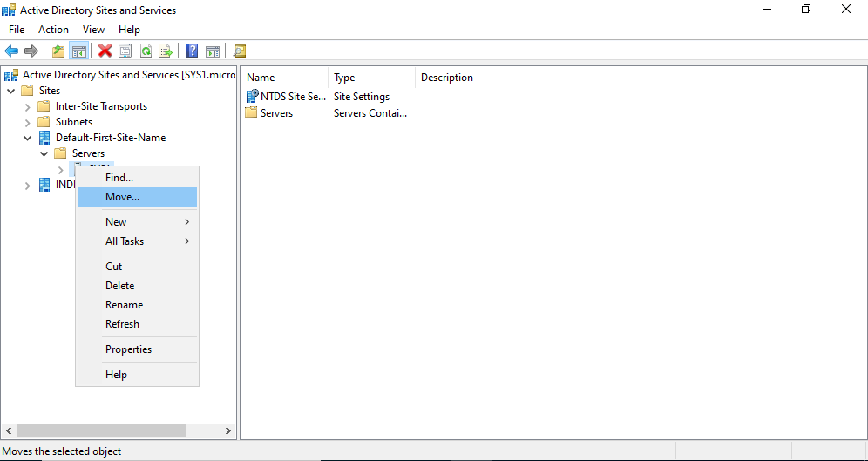Open the blue question mark Help icon
Image resolution: width=868 pixels, height=461 pixels.
[192, 51]
